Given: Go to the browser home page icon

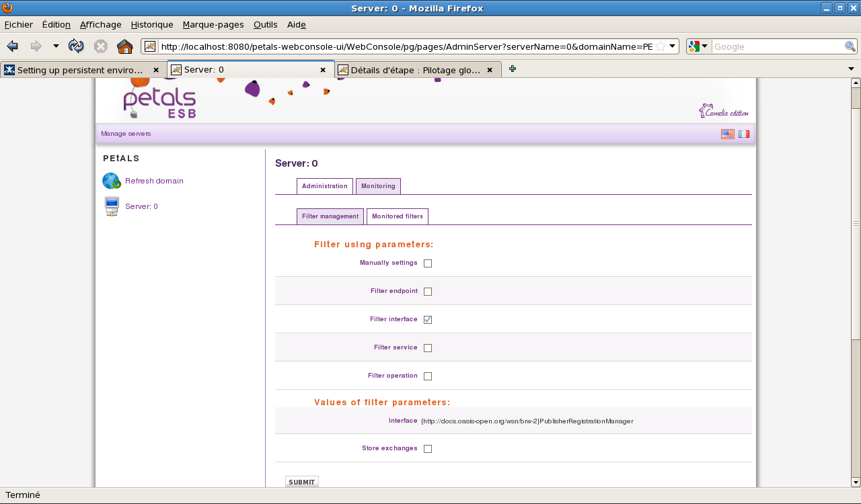Looking at the screenshot, I should [x=124, y=46].
